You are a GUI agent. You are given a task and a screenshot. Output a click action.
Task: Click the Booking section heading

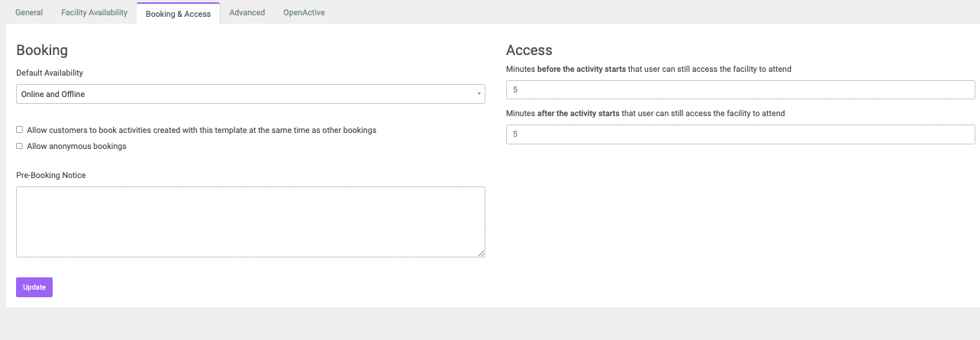pos(42,50)
